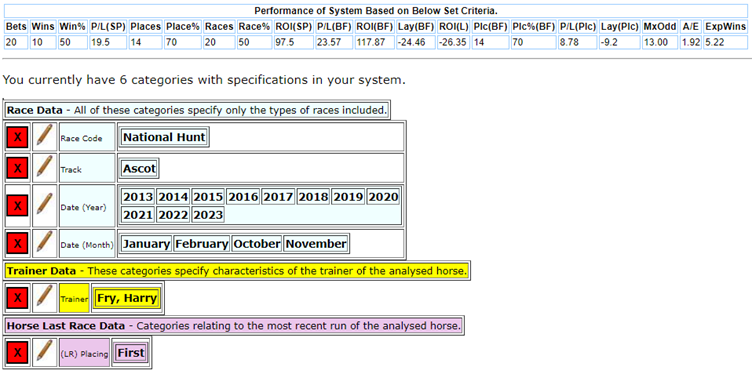
Task: Click the Wins column header
Action: pos(43,26)
